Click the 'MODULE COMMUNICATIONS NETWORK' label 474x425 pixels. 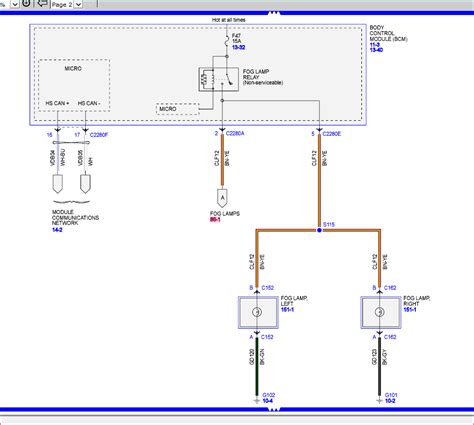tap(75, 218)
